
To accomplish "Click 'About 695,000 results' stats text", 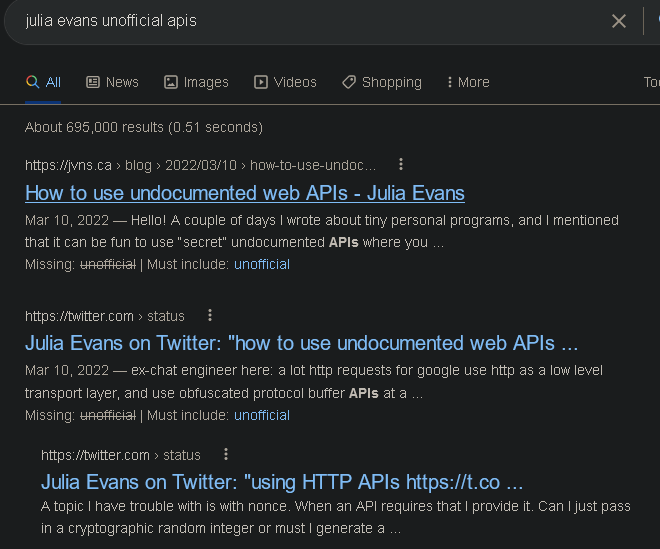I will 144,127.
